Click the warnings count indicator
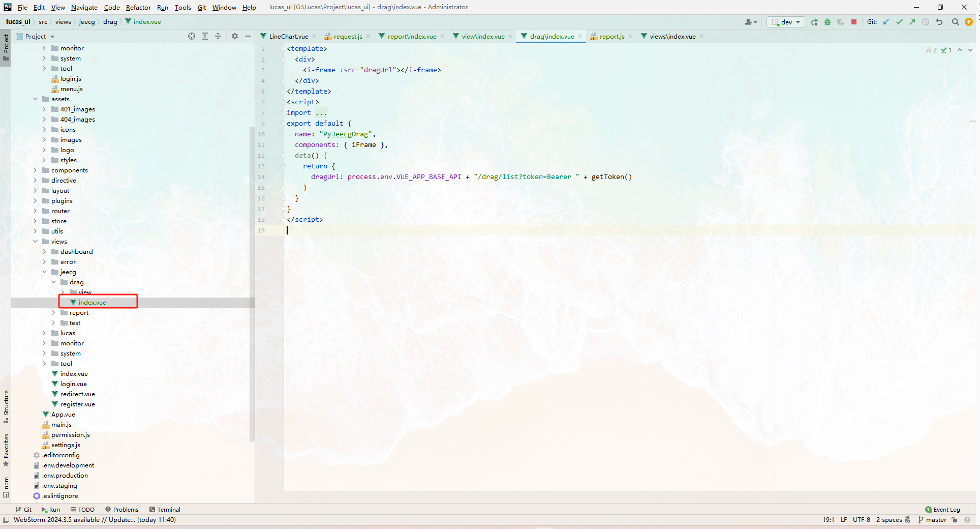Viewport: 980px width, 529px height. coord(932,50)
